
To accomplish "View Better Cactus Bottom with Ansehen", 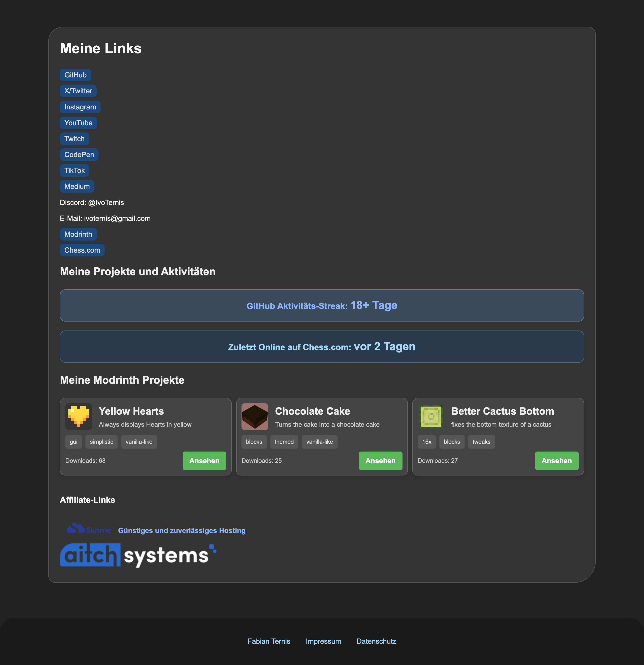I will (x=557, y=461).
